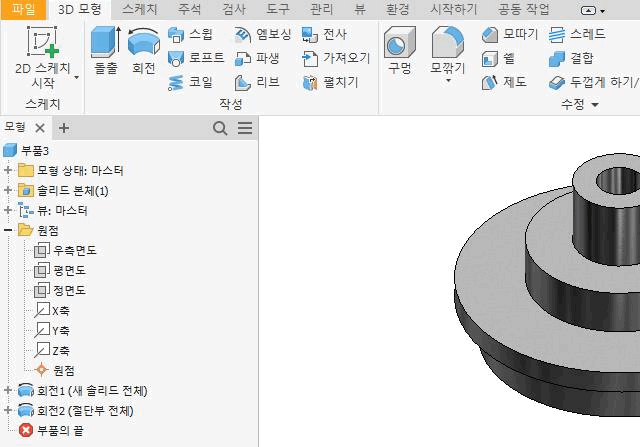640x447 pixels.
Task: Switch to the 뷰 tab
Action: pos(360,9)
